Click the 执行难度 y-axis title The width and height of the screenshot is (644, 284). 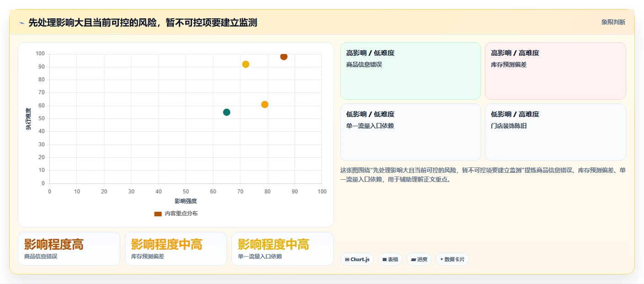click(28, 119)
